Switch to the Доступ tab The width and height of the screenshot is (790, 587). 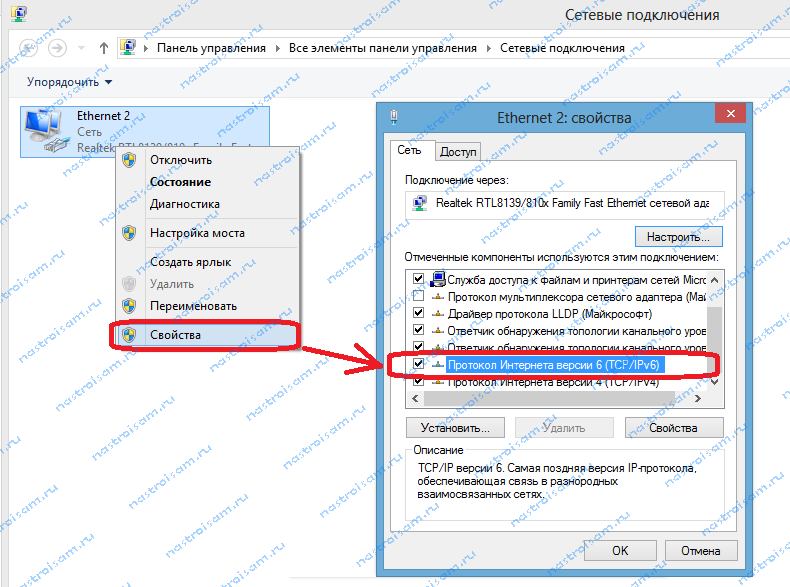(458, 152)
